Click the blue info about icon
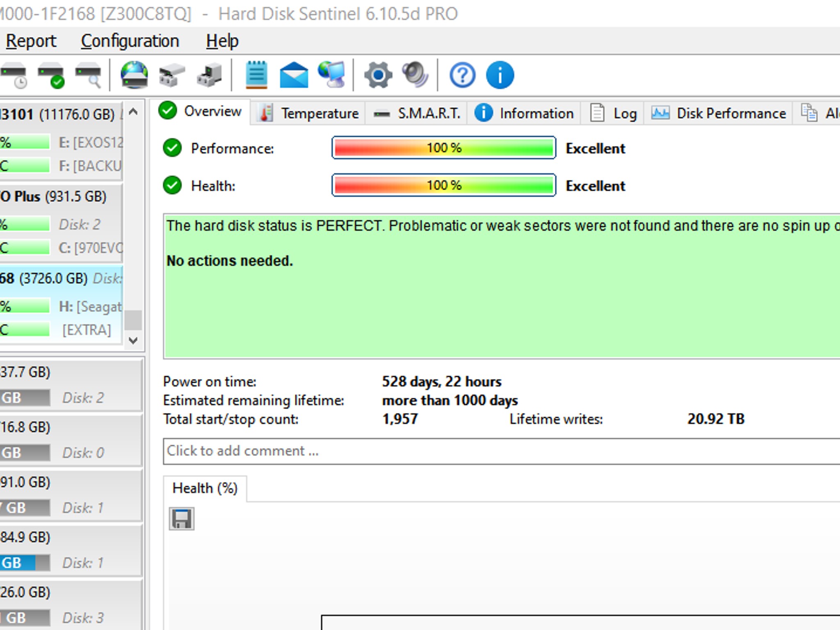The width and height of the screenshot is (840, 630). coord(500,75)
